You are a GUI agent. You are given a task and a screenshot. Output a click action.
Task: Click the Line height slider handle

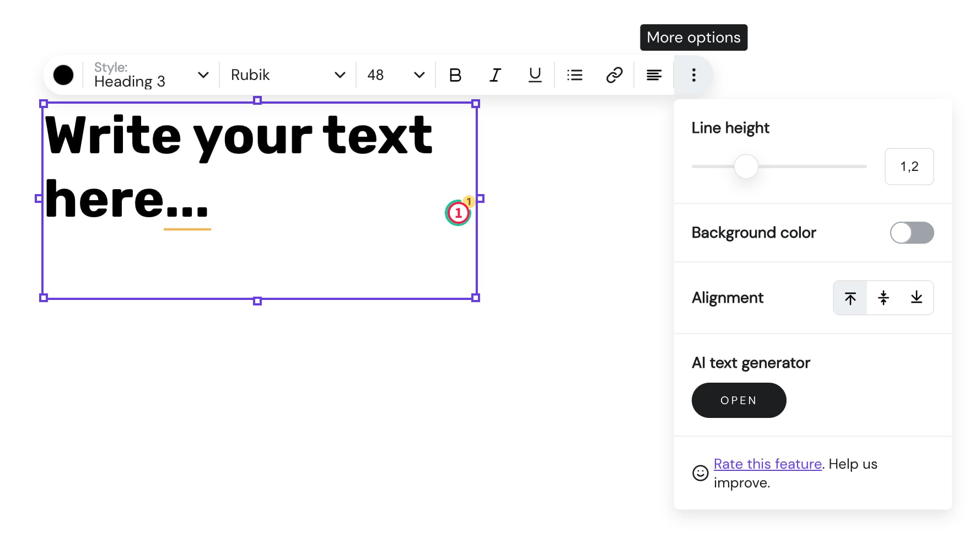click(x=746, y=167)
